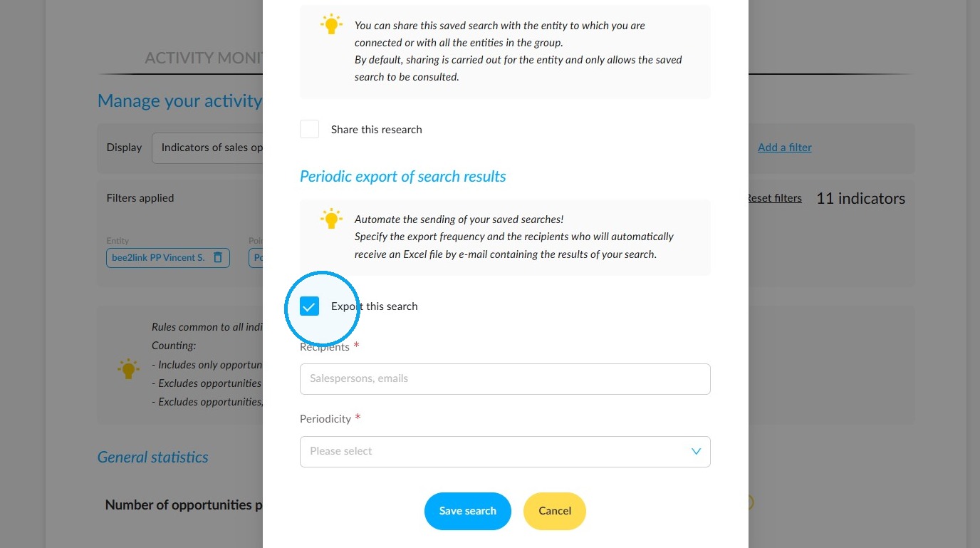Click the 'Add a filter' link
Screen dimensions: 980x548
pos(785,148)
